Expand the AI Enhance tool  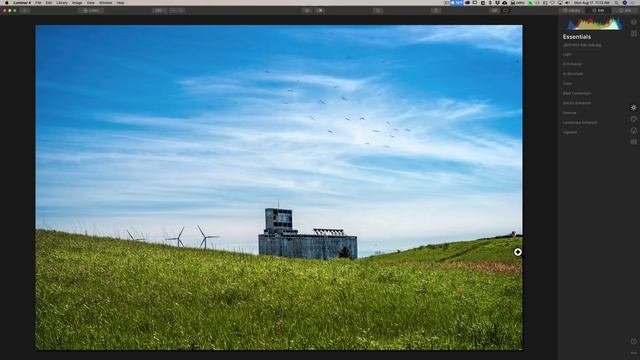pyautogui.click(x=572, y=64)
